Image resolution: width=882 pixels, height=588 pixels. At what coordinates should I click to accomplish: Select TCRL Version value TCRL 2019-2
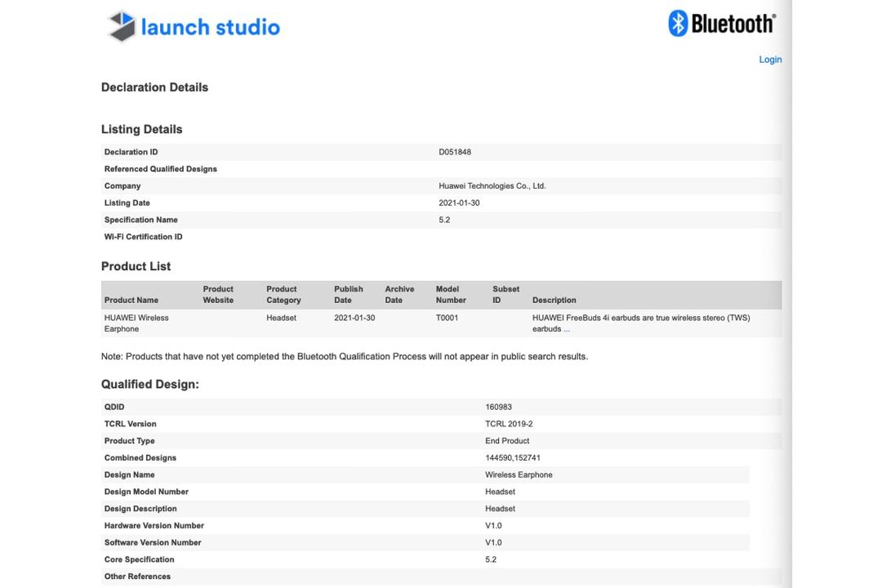tap(509, 424)
